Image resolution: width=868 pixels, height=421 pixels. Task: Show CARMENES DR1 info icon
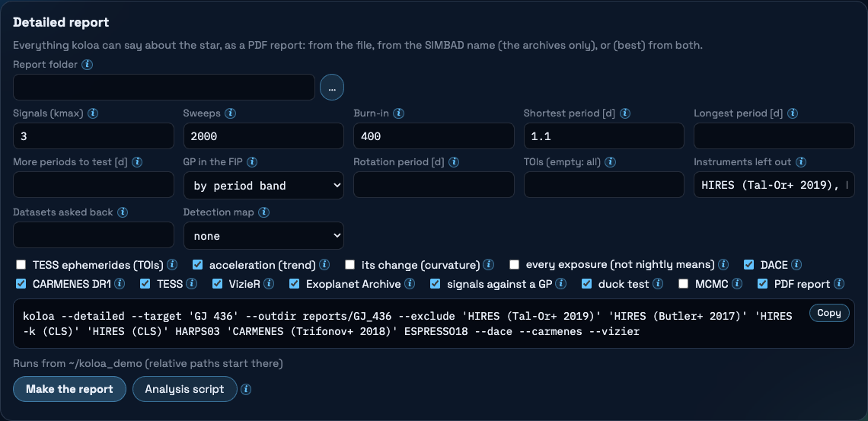pos(120,284)
